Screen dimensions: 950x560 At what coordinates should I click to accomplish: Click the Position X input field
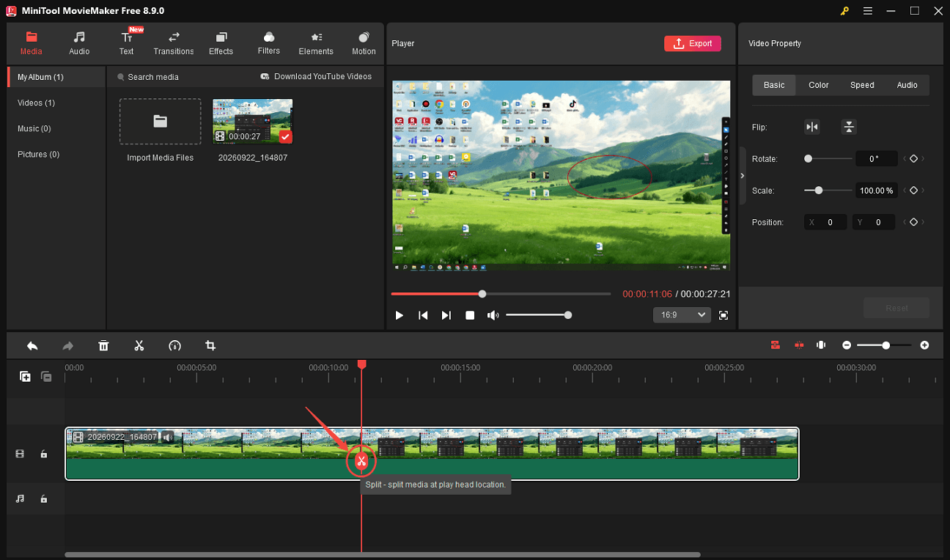(825, 222)
